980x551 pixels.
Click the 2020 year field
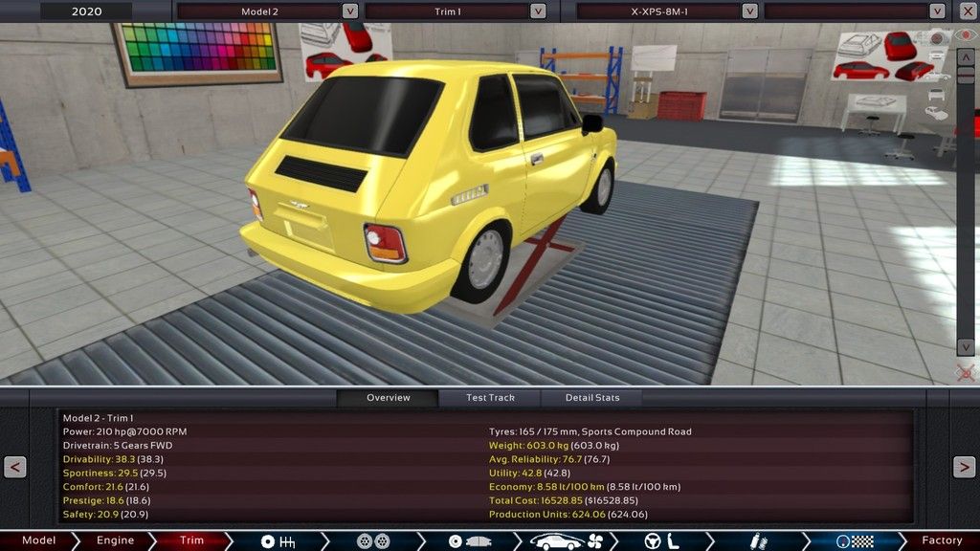pyautogui.click(x=86, y=11)
